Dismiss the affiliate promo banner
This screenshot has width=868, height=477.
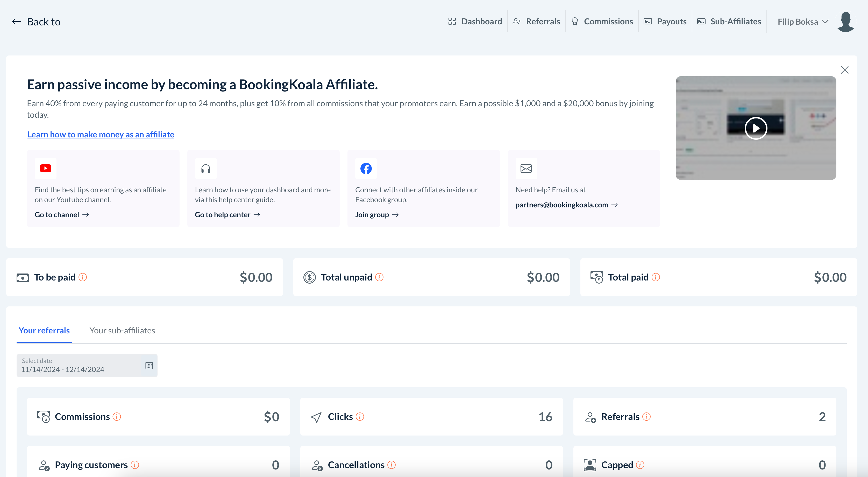pyautogui.click(x=845, y=70)
